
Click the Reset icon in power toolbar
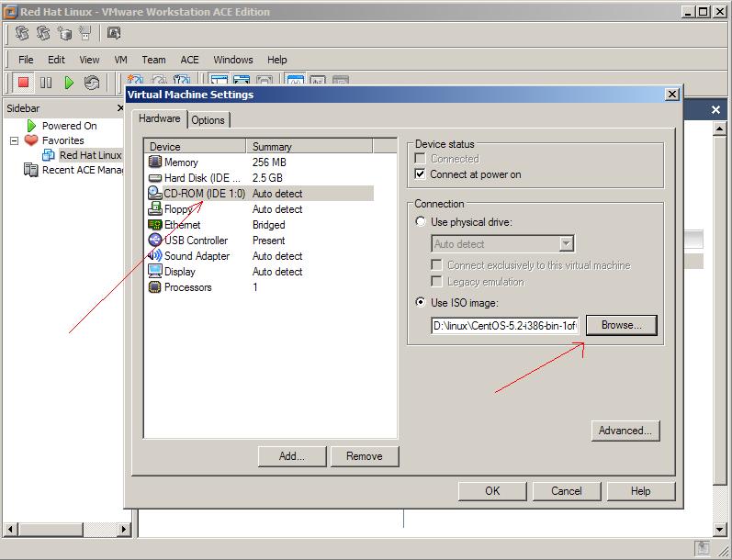point(92,83)
